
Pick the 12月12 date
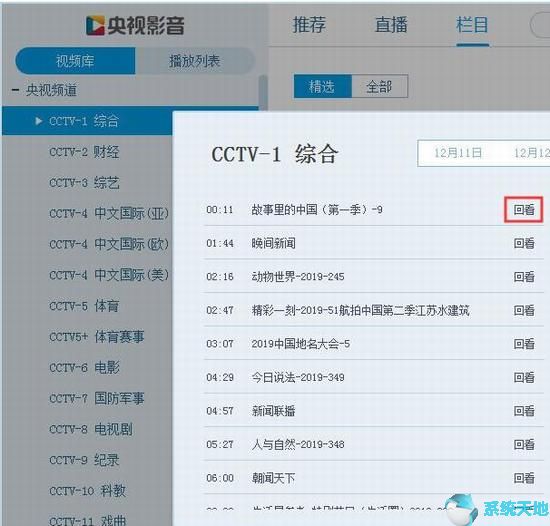tap(531, 153)
